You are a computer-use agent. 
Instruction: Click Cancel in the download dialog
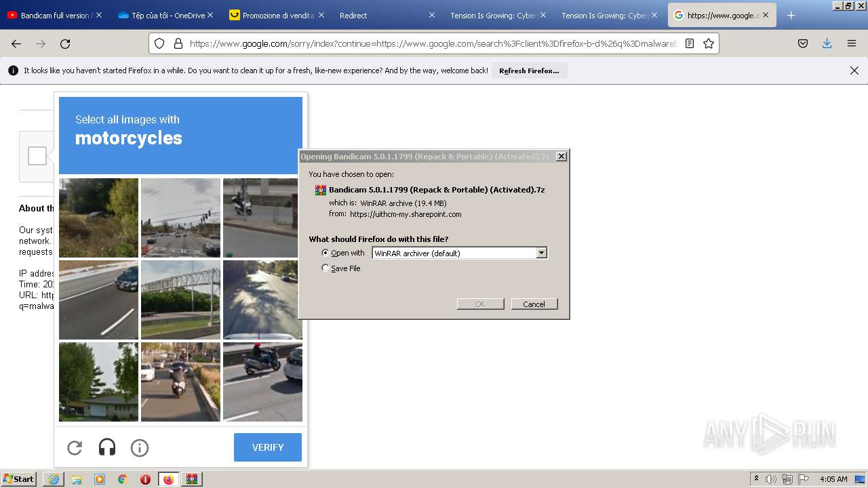tap(534, 304)
